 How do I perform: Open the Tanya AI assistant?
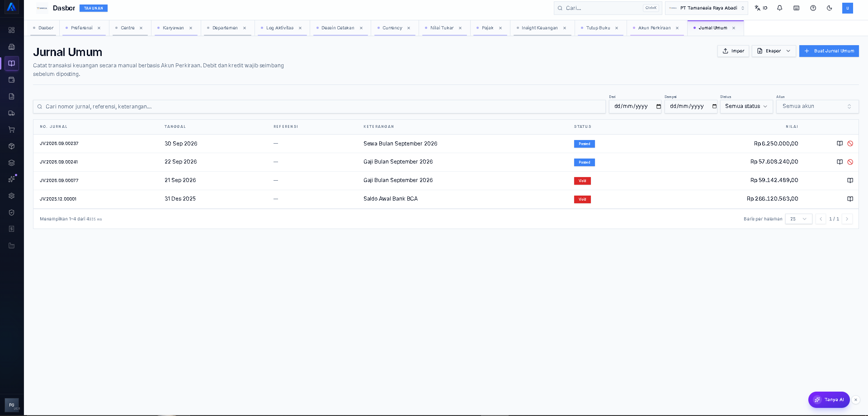click(829, 400)
